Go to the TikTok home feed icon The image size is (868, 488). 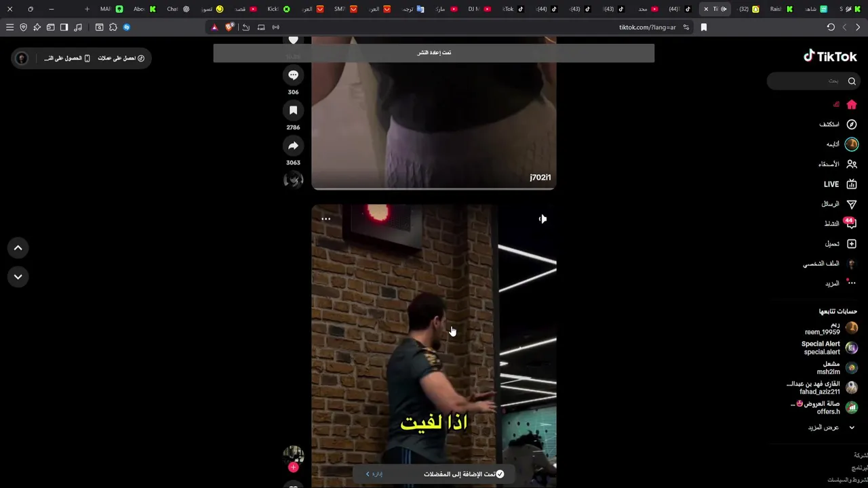pyautogui.click(x=852, y=104)
